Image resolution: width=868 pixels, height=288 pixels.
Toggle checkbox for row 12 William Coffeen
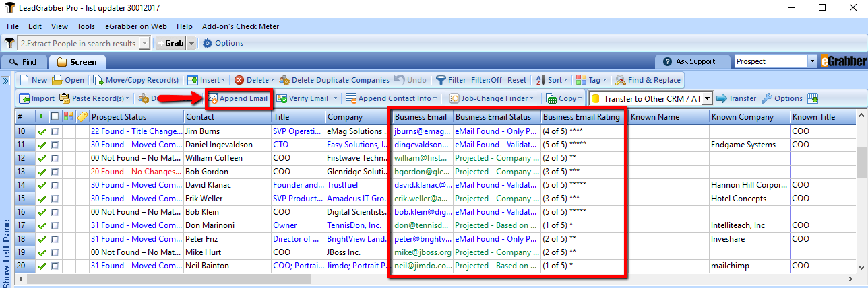coord(55,158)
